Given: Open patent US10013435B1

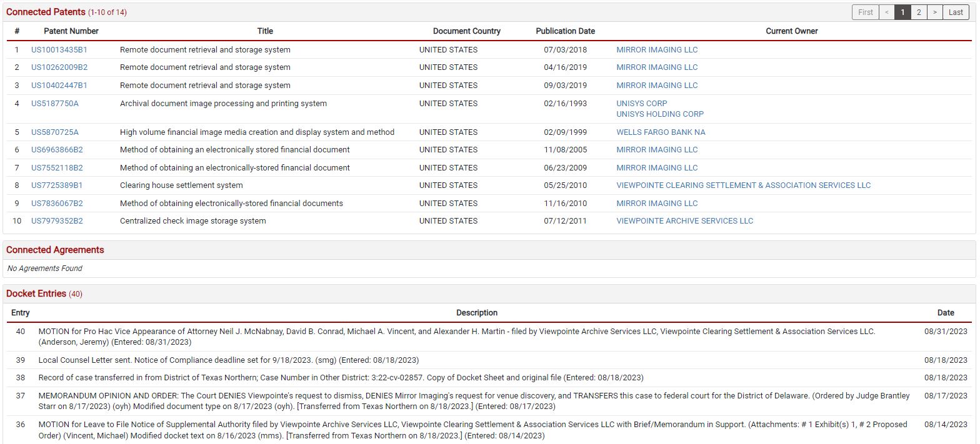Looking at the screenshot, I should pyautogui.click(x=59, y=50).
